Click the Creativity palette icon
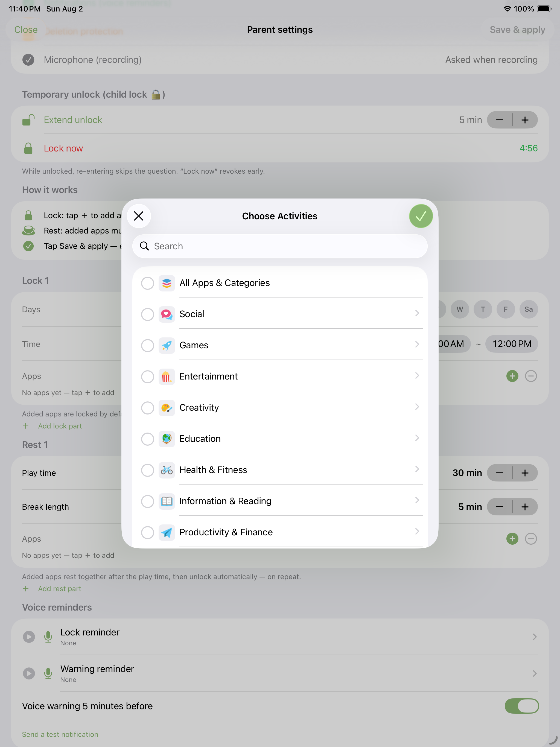Image resolution: width=560 pixels, height=747 pixels. click(167, 408)
